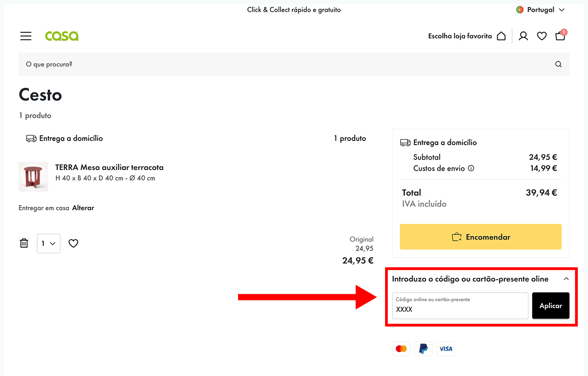This screenshot has height=376, width=588.
Task: Click the Casa logo
Action: pos(62,36)
